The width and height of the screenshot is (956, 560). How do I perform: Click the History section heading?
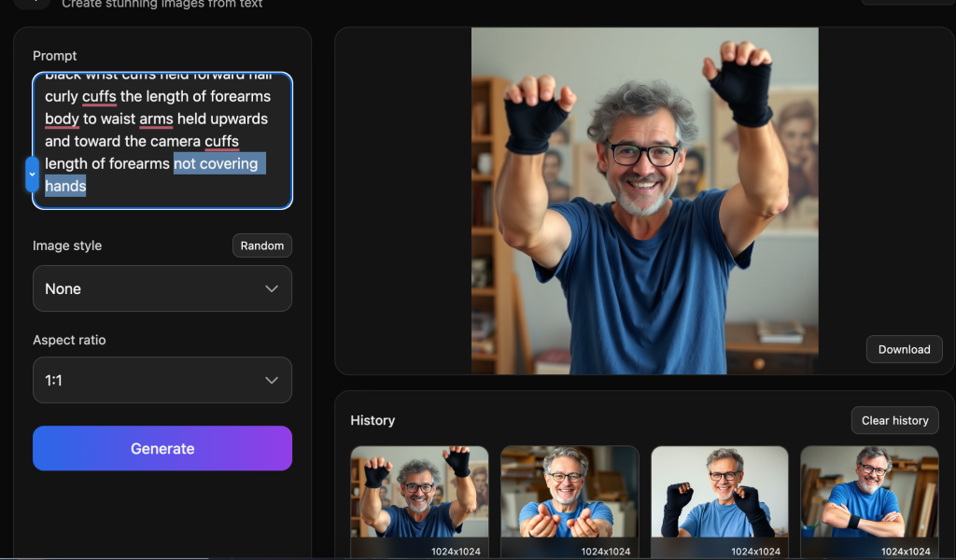(x=373, y=420)
